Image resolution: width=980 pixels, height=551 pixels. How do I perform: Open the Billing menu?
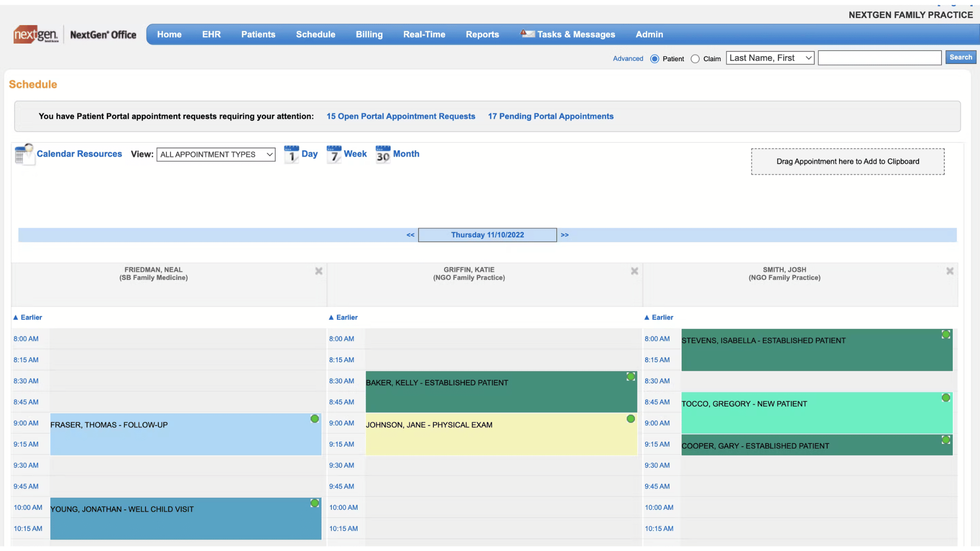[369, 34]
